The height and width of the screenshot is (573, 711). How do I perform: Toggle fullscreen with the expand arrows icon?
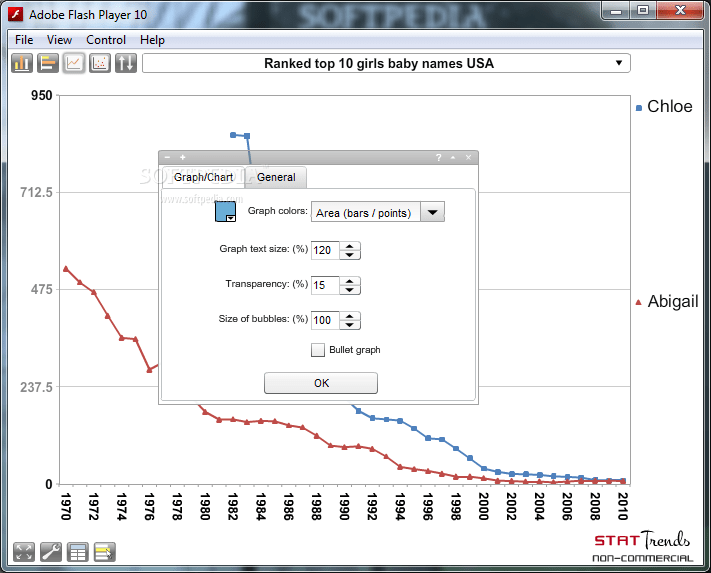click(x=24, y=552)
